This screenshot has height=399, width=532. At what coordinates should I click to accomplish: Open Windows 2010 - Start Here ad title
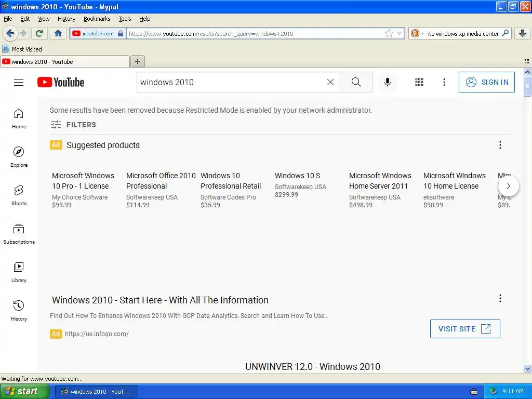coord(160,300)
